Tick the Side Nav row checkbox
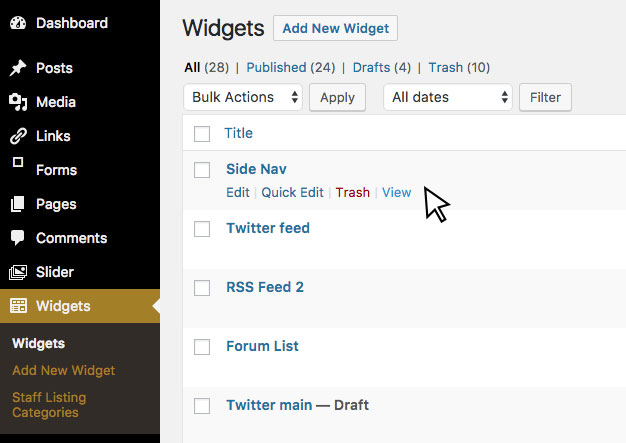This screenshot has width=626, height=443. 202,170
